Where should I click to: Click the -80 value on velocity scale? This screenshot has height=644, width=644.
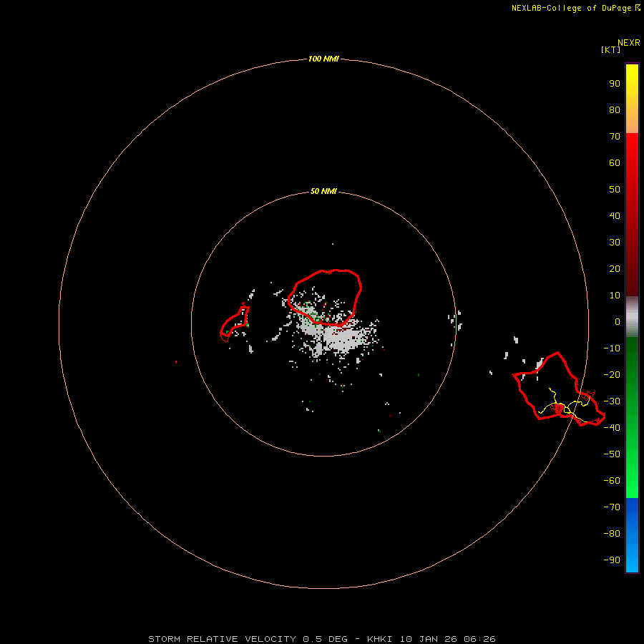[612, 534]
